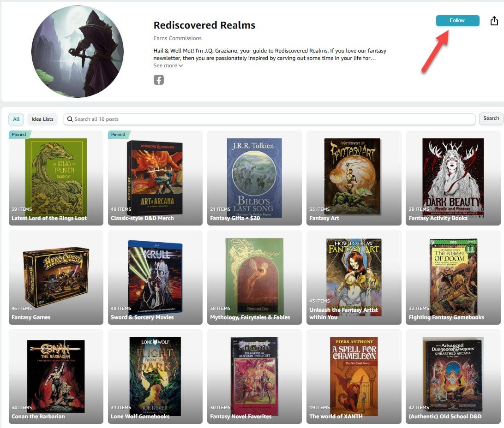Viewport: 504px width, 428px height.
Task: Focus the Search all 16 posts field
Action: tap(270, 119)
